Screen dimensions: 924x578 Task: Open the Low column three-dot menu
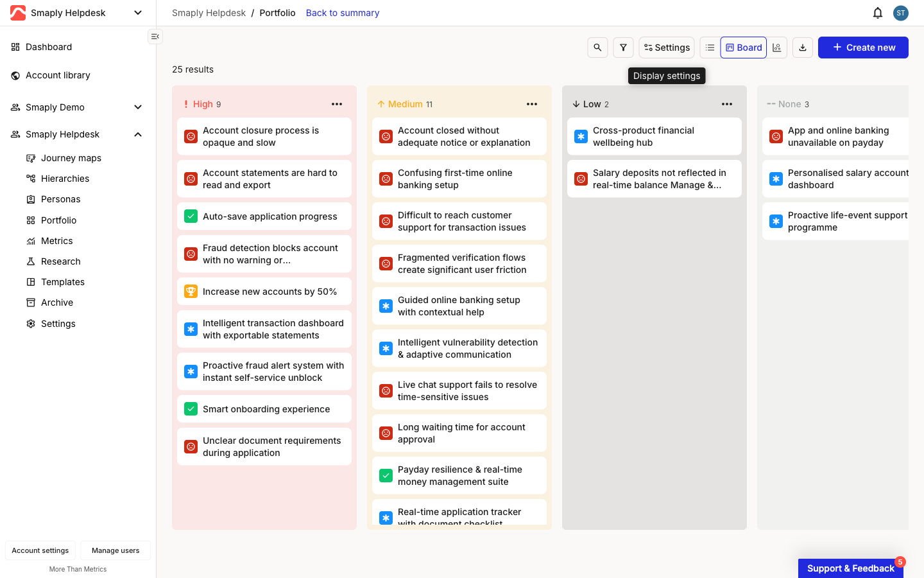click(727, 104)
